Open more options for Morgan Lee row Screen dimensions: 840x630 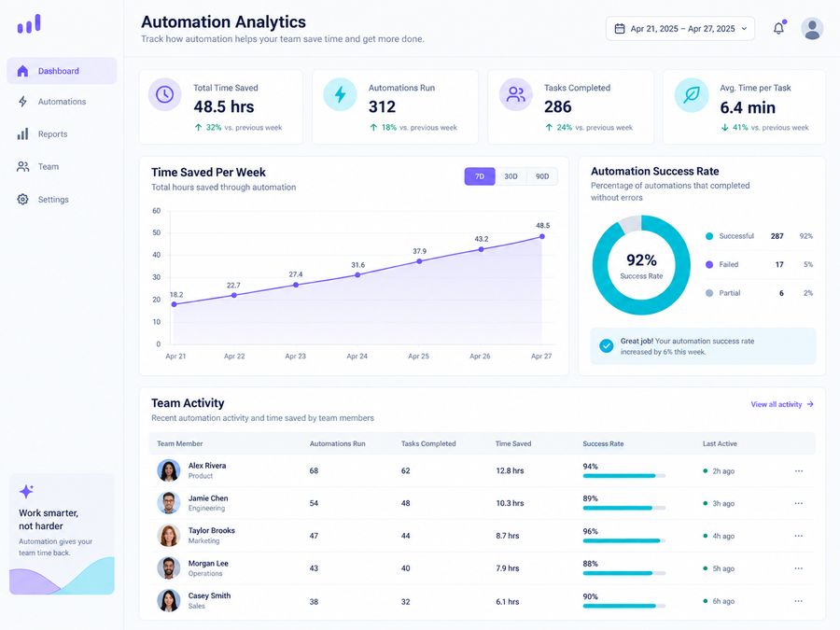pyautogui.click(x=799, y=568)
